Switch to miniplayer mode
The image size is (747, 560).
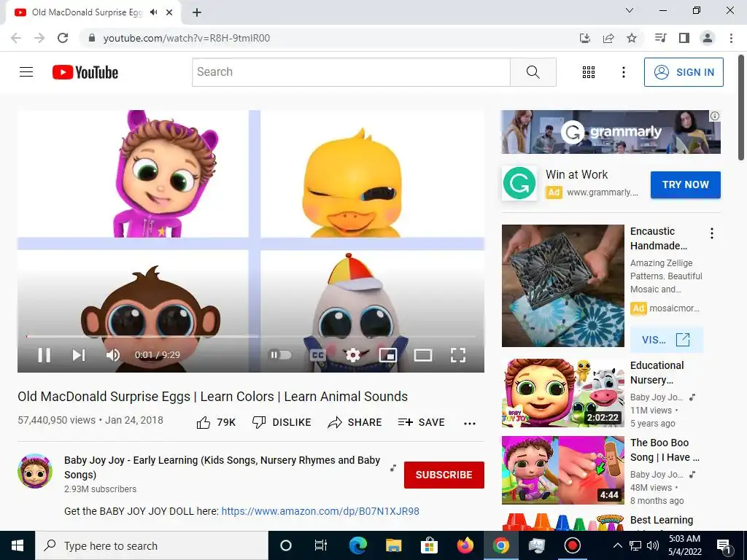(388, 355)
